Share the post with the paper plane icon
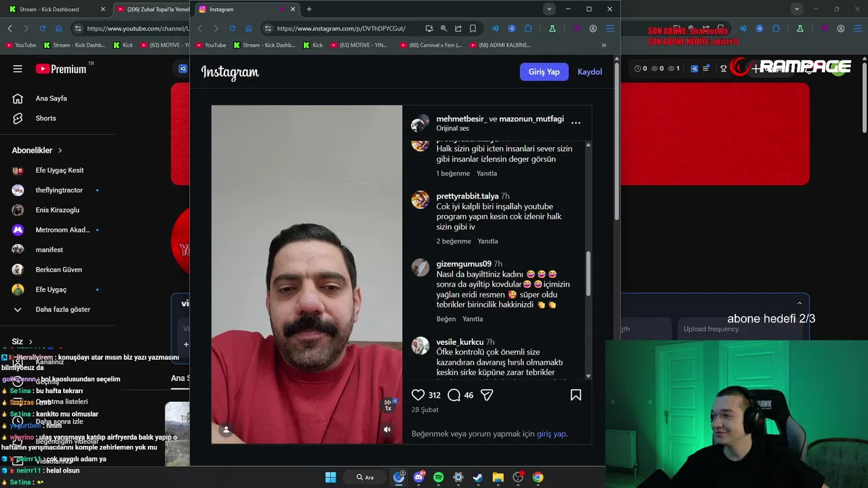 tap(487, 395)
